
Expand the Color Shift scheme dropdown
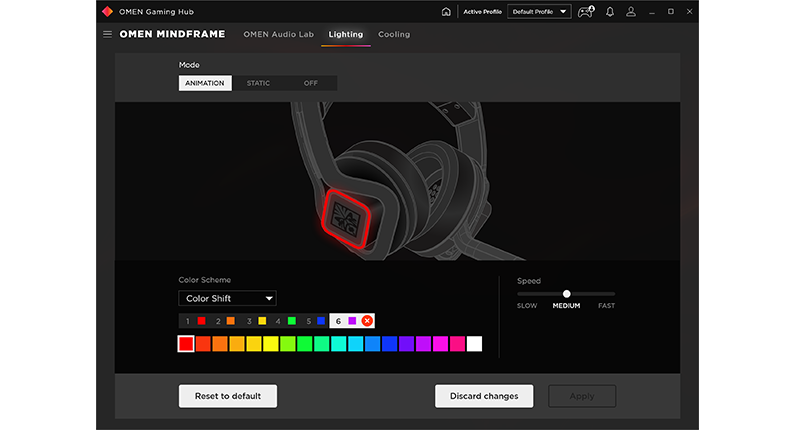pyautogui.click(x=227, y=298)
